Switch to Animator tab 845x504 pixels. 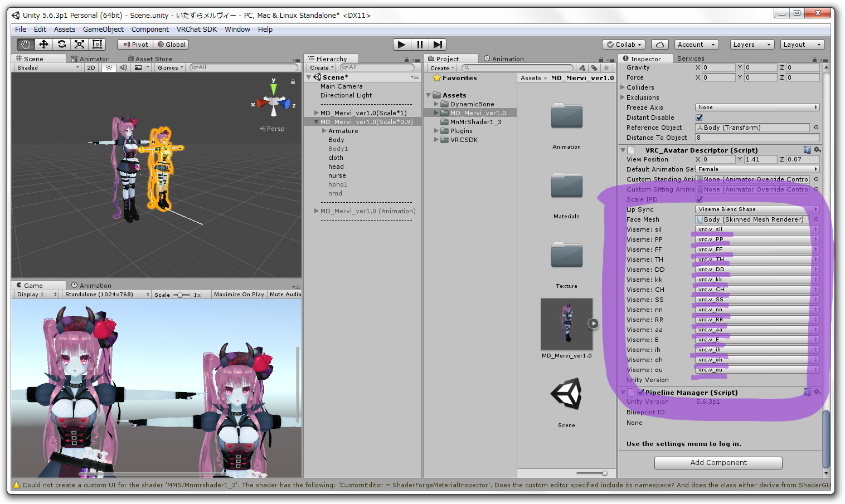coord(90,59)
